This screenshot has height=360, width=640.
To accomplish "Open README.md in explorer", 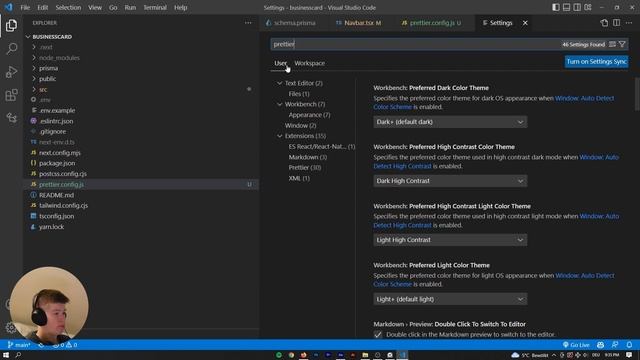I will 56,195.
